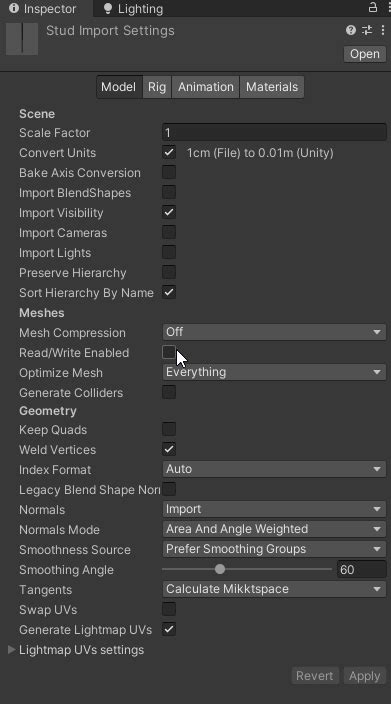Image resolution: width=391 pixels, height=704 pixels.
Task: Enable Read/Write Enabled checkbox
Action: tap(169, 352)
